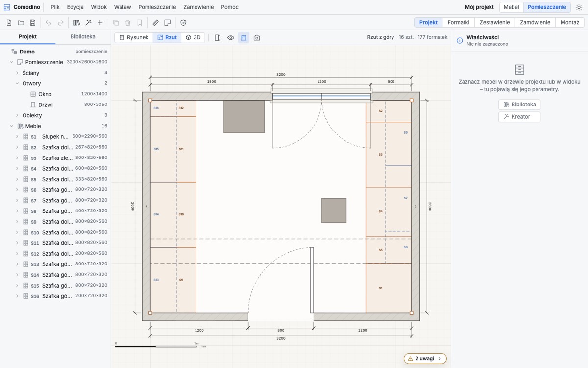Expand the Ściany tree node
588x368 pixels.
17,73
